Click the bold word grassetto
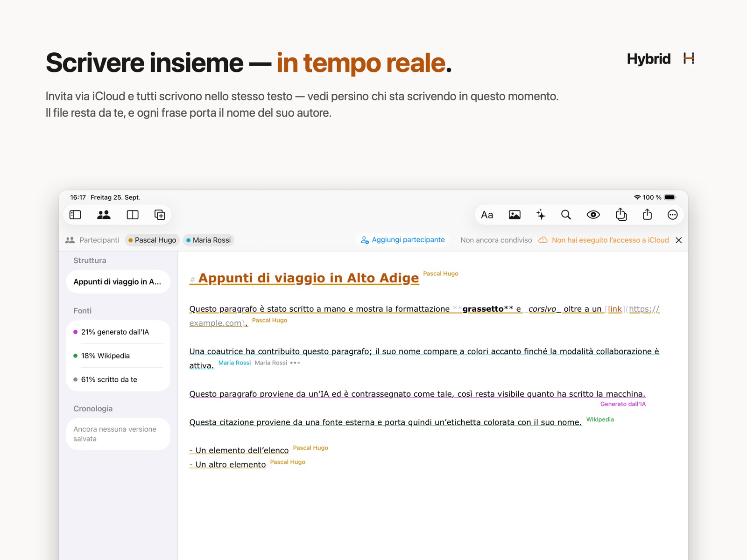The image size is (747, 560). pos(483,309)
